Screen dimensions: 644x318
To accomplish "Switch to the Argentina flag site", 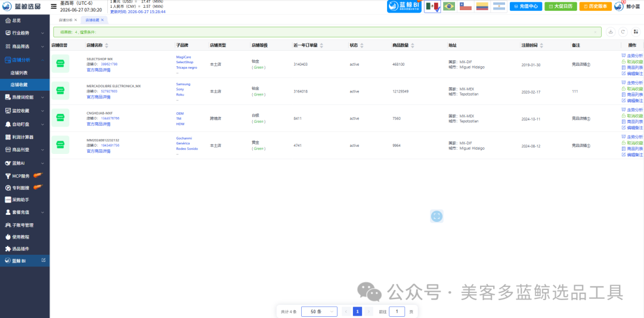I will pyautogui.click(x=499, y=6).
